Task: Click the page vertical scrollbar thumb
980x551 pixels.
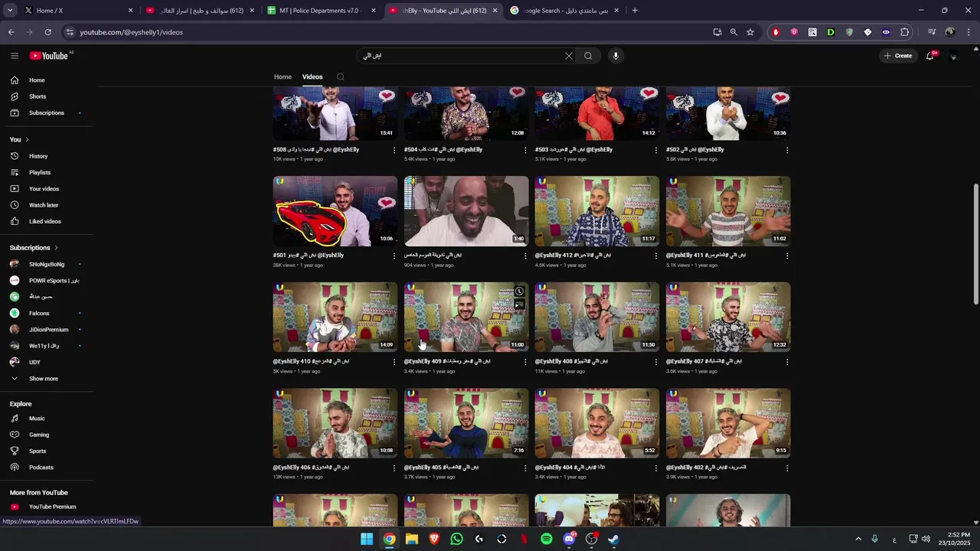Action: (x=975, y=244)
